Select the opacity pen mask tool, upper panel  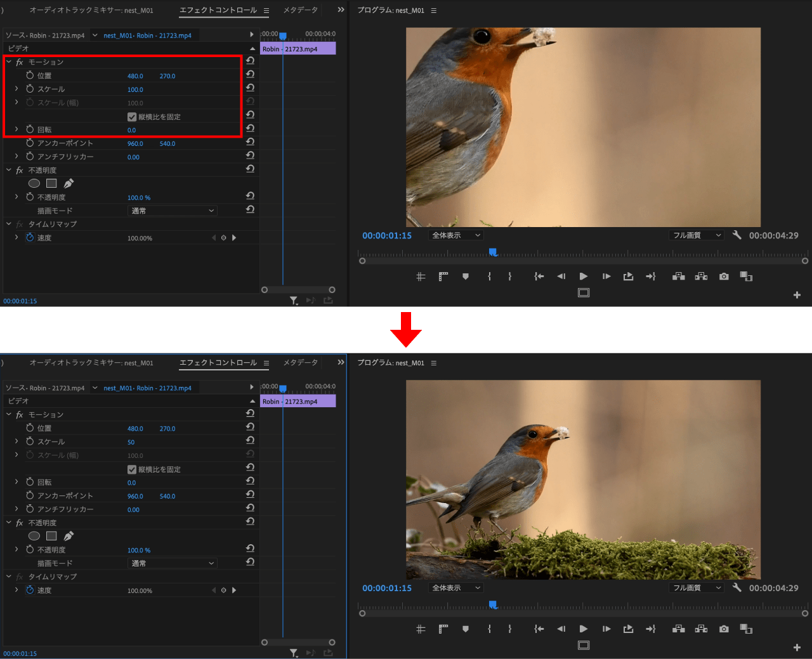click(x=69, y=183)
